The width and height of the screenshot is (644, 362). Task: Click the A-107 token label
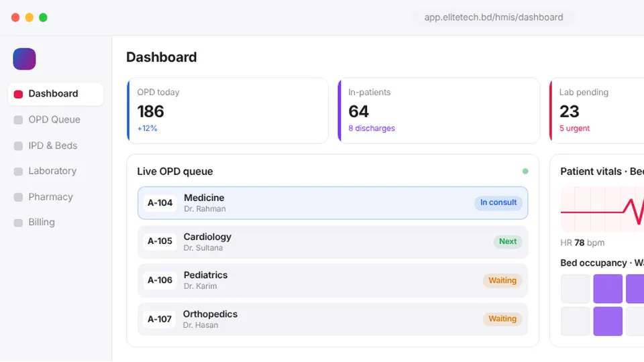pos(160,319)
